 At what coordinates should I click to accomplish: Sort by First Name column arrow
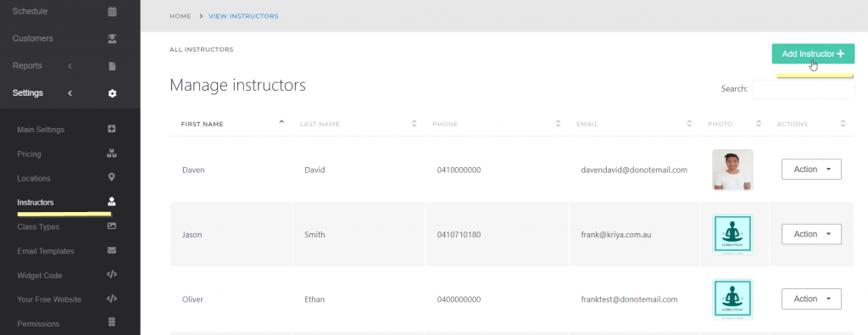pos(281,121)
